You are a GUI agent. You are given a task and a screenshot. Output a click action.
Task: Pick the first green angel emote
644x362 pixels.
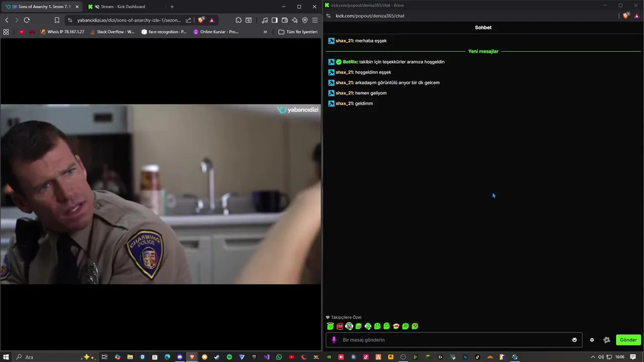pos(330,326)
